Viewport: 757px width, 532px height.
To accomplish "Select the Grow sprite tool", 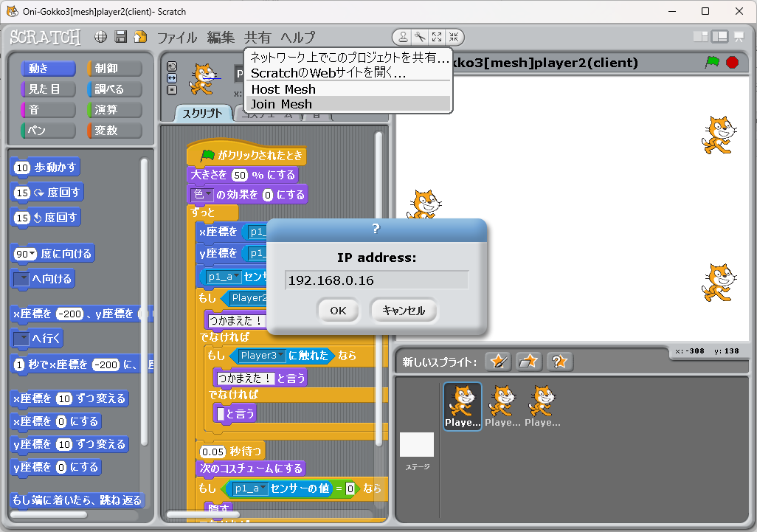I will tap(437, 37).
